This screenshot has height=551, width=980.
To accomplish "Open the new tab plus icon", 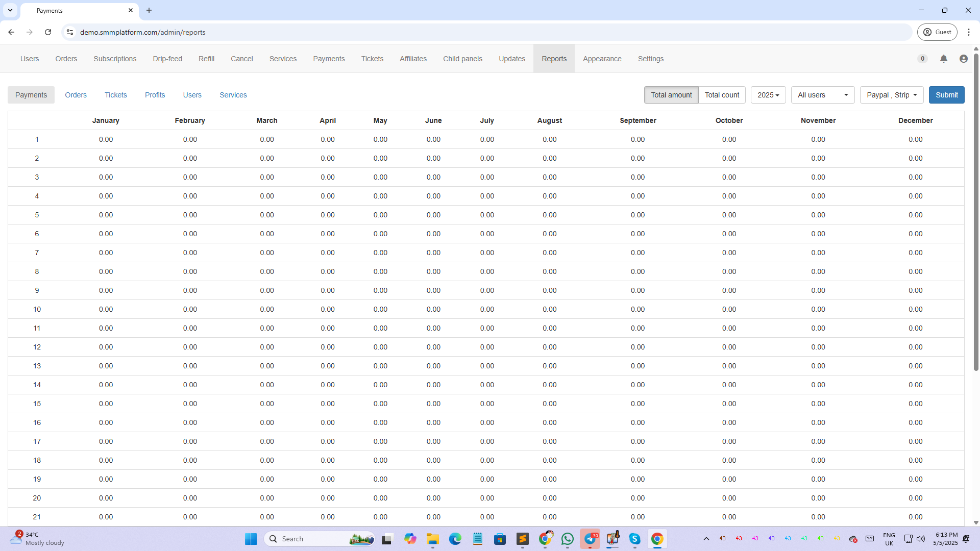I will click(x=149, y=10).
